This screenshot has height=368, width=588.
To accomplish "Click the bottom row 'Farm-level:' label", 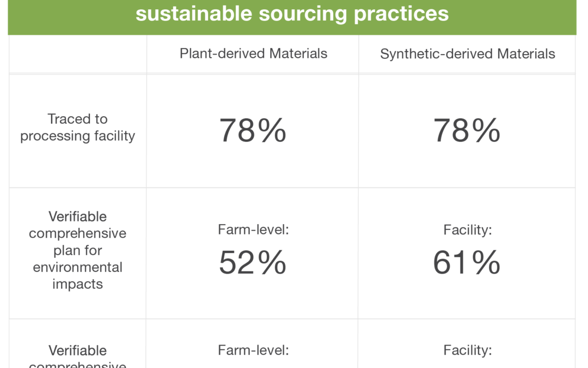I will tap(253, 350).
